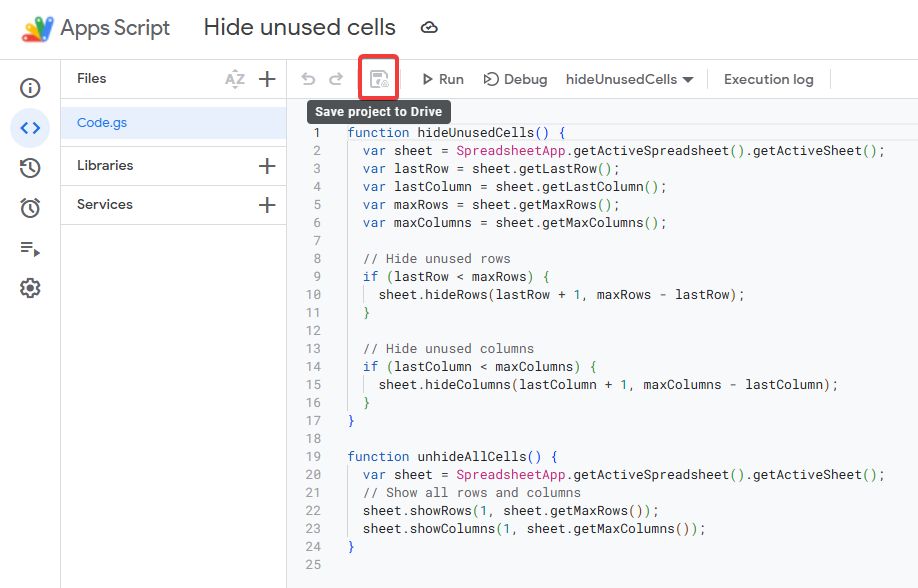Add a service with plus icon
This screenshot has height=588, width=918.
tap(267, 205)
